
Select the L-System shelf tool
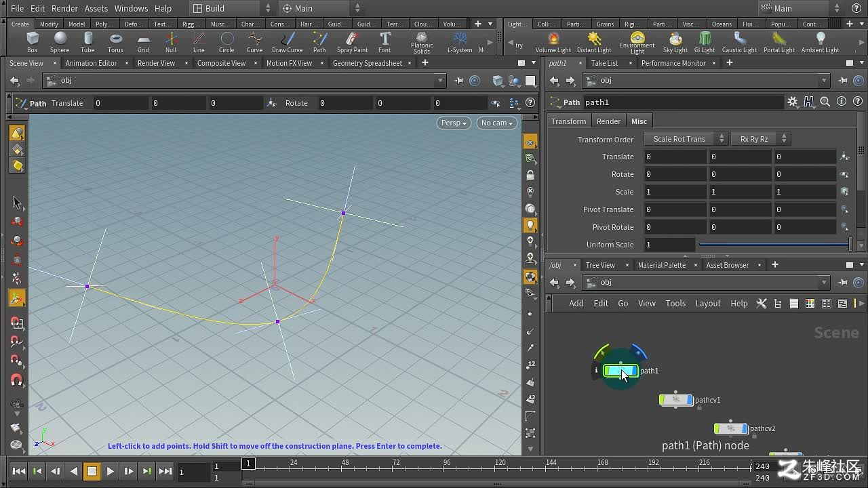coord(460,43)
